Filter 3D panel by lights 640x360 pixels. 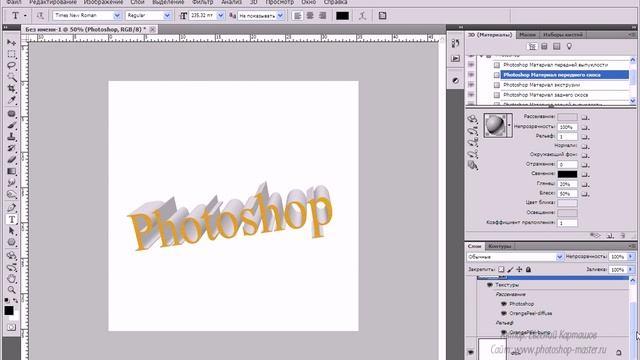coord(569,47)
